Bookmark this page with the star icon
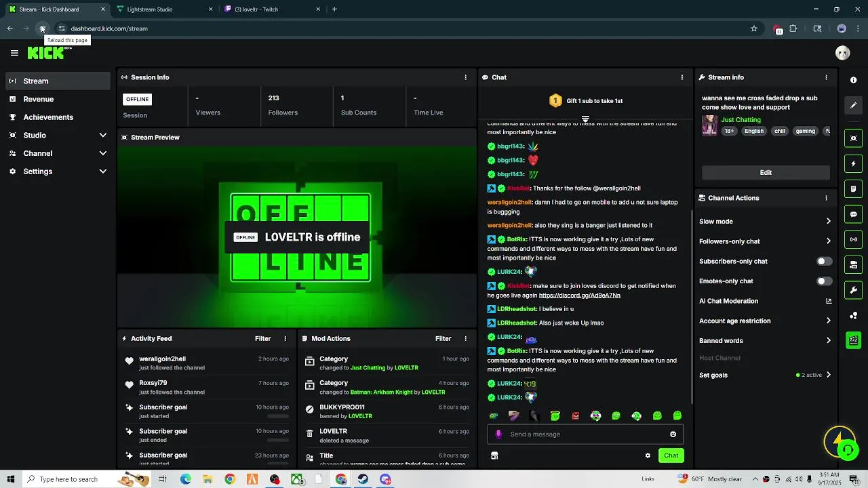Screen dimensions: 868x488 click(x=753, y=28)
